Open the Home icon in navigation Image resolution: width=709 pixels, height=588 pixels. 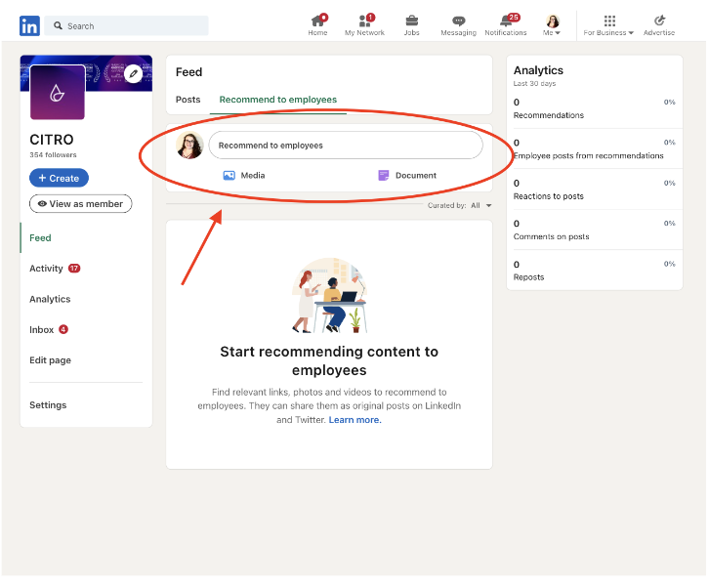tap(317, 21)
